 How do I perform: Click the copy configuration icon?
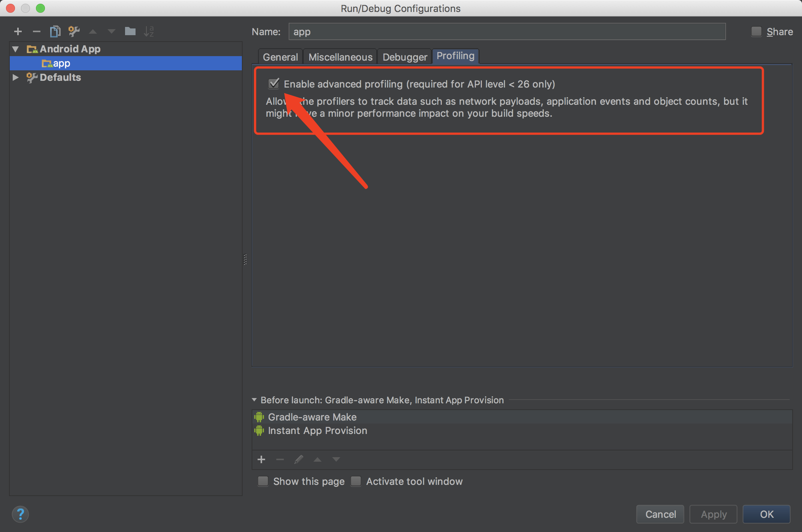click(55, 31)
